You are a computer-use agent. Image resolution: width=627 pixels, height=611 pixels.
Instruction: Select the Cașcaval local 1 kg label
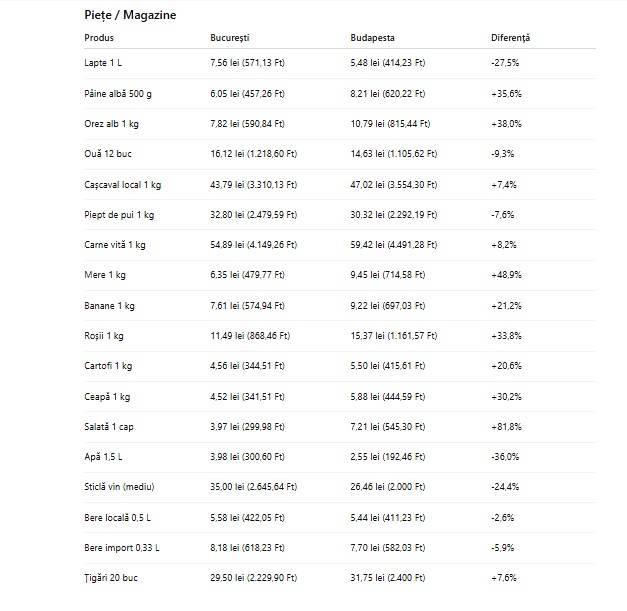(x=123, y=185)
